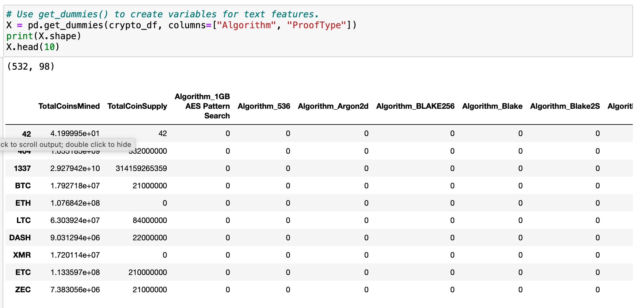The height and width of the screenshot is (308, 644).
Task: Click the Algorithm_Blake column header
Action: [492, 106]
